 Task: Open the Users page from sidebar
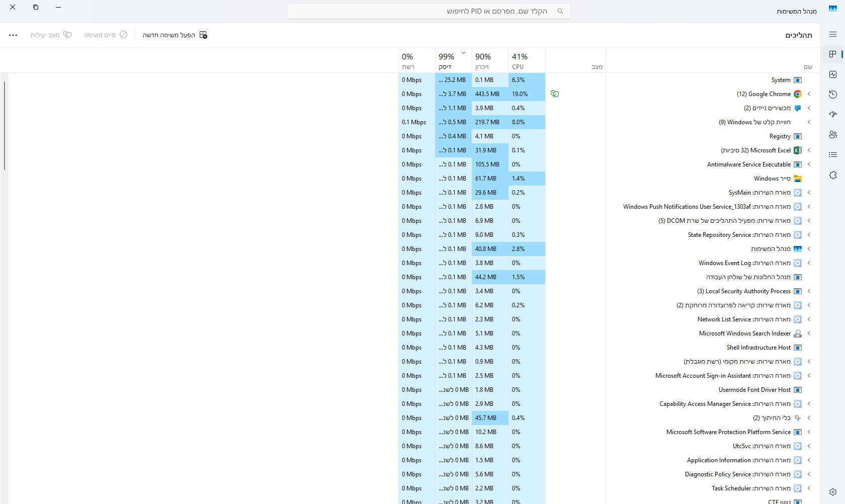833,135
